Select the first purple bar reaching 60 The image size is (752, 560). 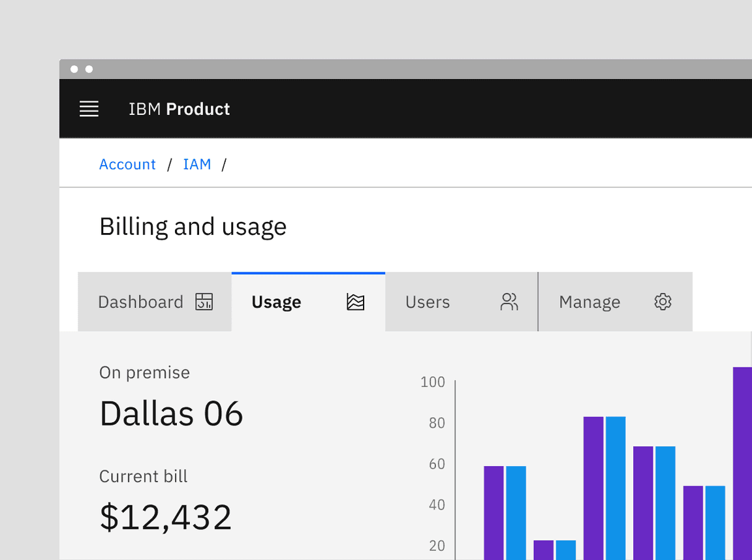tap(493, 512)
